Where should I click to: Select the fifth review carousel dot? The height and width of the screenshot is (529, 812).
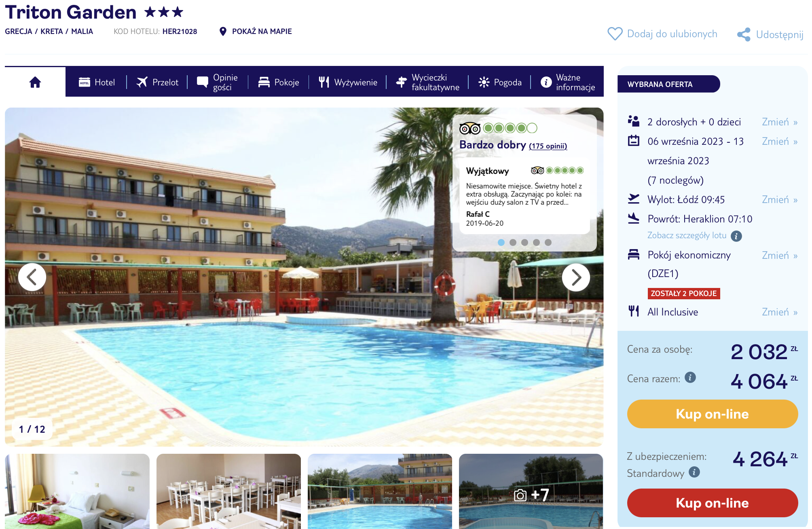548,242
